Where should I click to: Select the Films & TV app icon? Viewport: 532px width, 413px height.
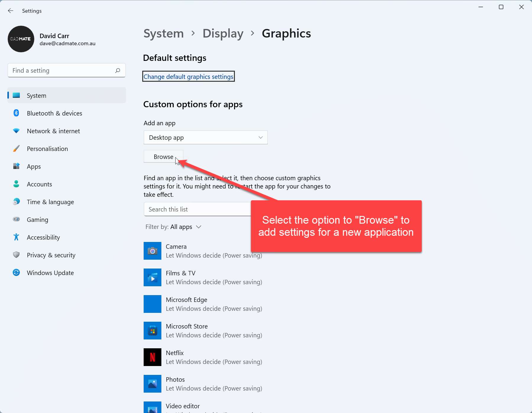[152, 277]
